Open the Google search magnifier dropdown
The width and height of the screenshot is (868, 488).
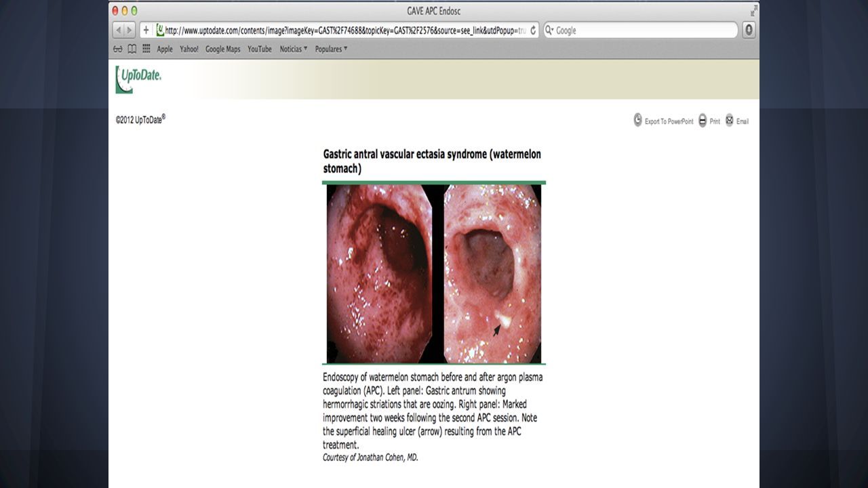(550, 30)
